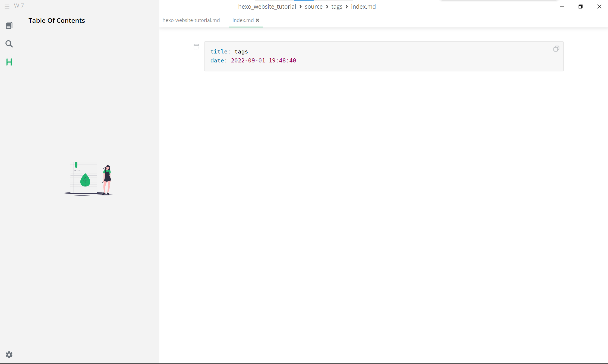
Task: Open the files sidebar panel
Action: click(9, 26)
